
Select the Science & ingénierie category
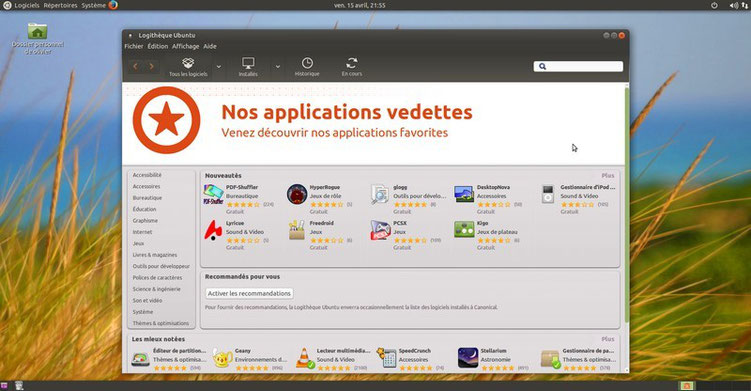tap(157, 289)
